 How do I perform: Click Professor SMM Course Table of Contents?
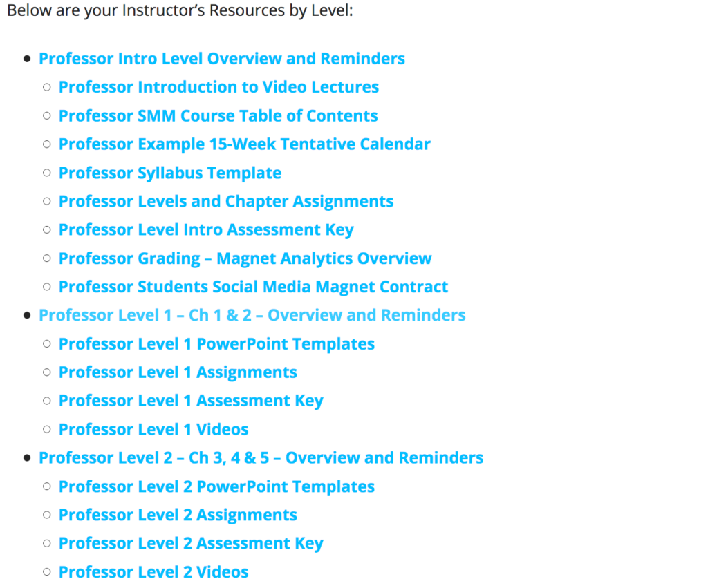218,116
